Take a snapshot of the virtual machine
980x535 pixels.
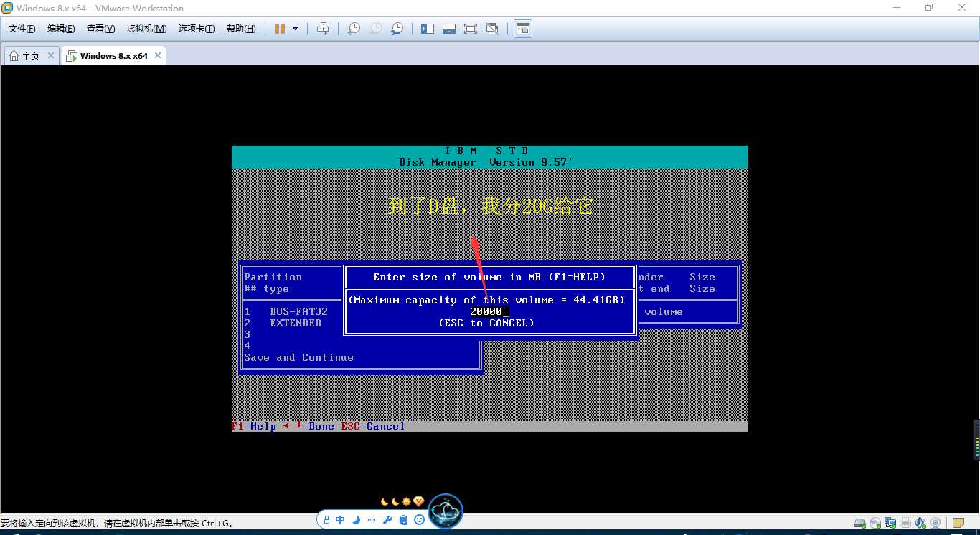[354, 29]
